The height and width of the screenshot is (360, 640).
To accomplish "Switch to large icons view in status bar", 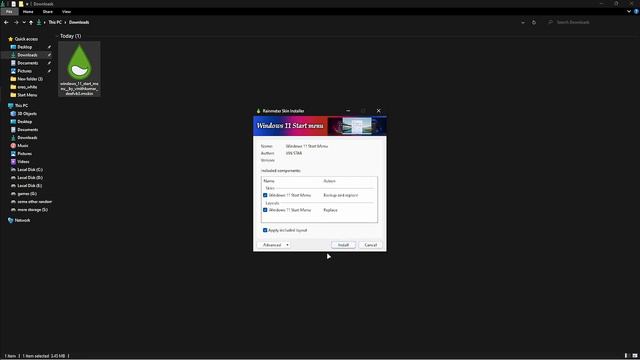I will pos(635,356).
